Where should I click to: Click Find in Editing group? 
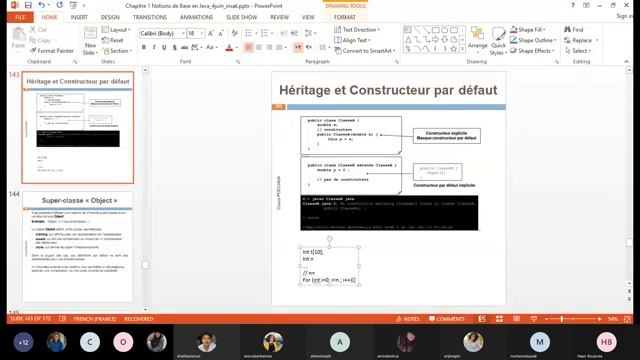574,30
